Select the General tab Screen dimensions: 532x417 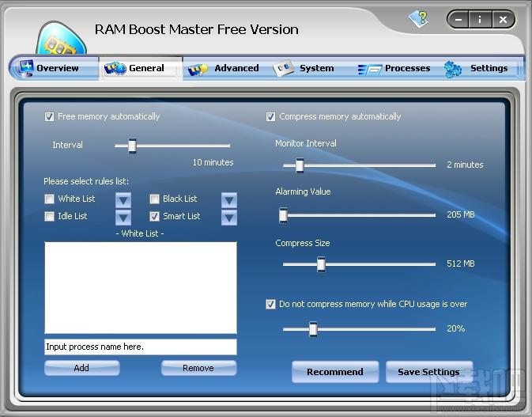(141, 68)
